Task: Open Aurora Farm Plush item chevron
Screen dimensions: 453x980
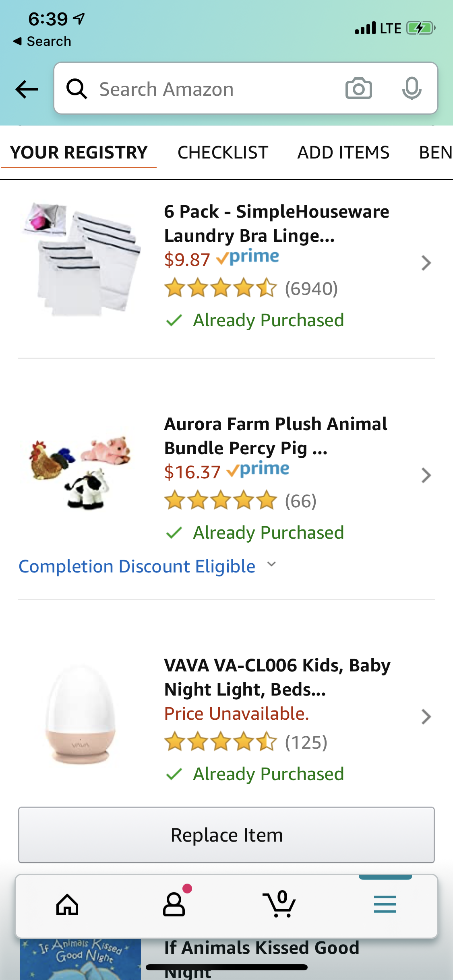Action: coord(426,476)
